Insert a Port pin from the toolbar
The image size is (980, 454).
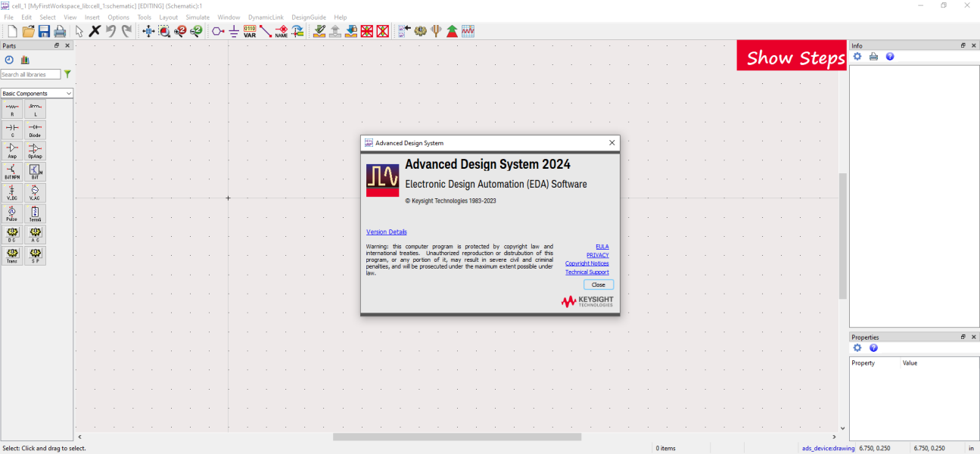click(218, 31)
